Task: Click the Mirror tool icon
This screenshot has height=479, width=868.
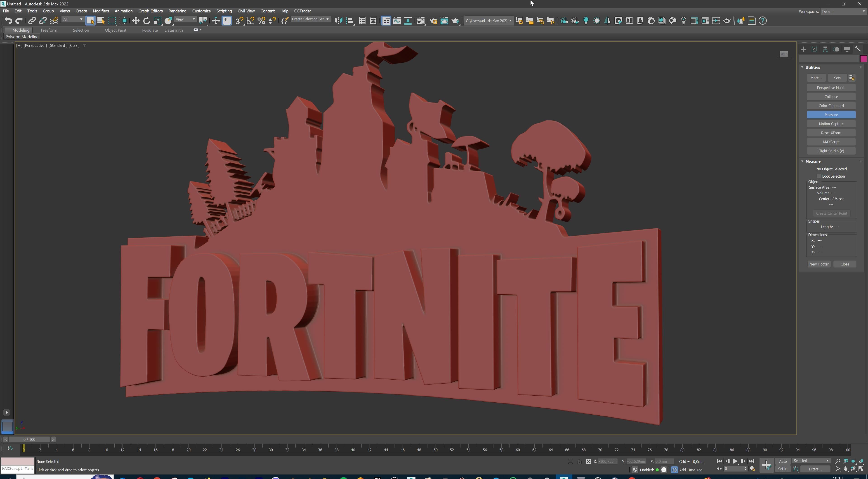Action: [x=338, y=21]
